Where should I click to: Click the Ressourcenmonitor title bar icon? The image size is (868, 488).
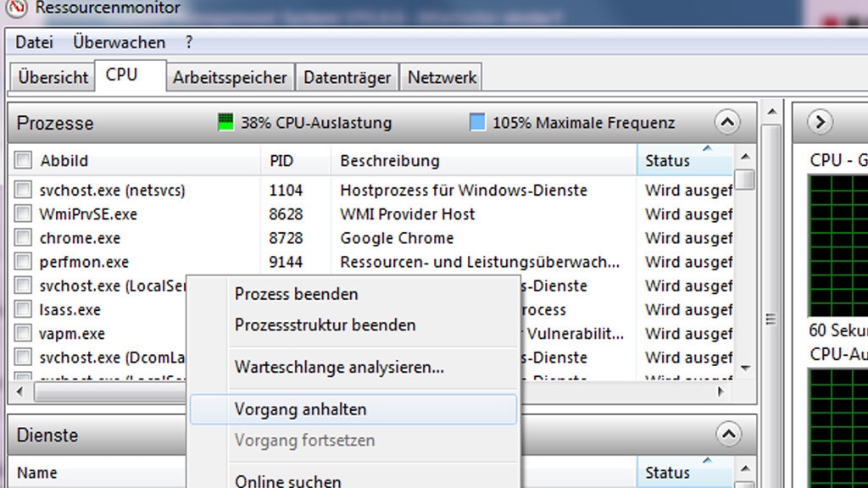[17, 8]
